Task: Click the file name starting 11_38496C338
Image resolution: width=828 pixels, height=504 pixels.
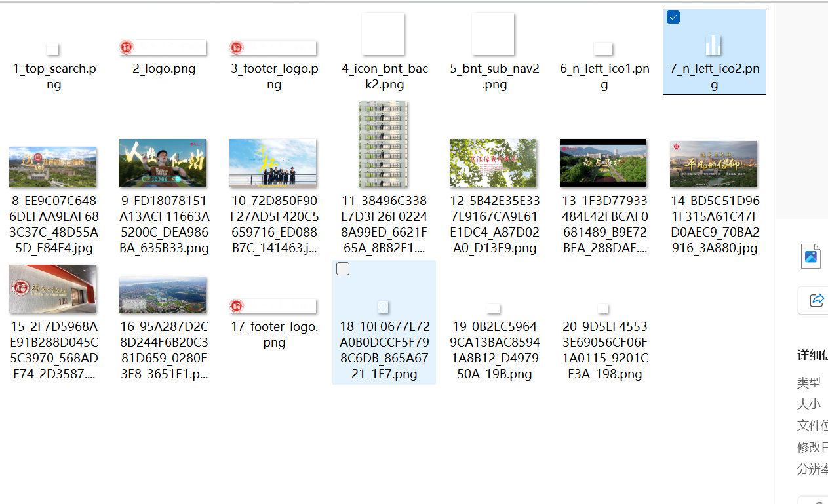Action: (x=384, y=225)
